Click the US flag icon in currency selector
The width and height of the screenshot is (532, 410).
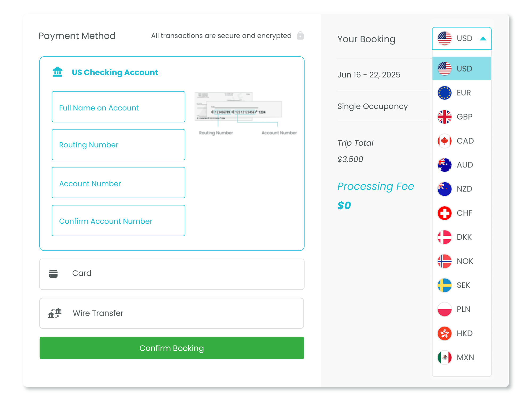coord(444,38)
